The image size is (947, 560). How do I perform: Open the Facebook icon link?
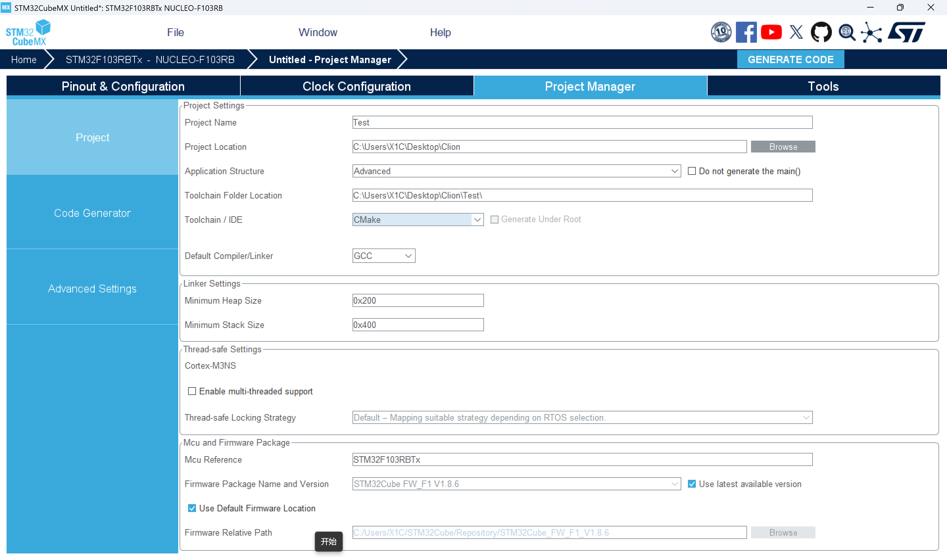coord(746,32)
